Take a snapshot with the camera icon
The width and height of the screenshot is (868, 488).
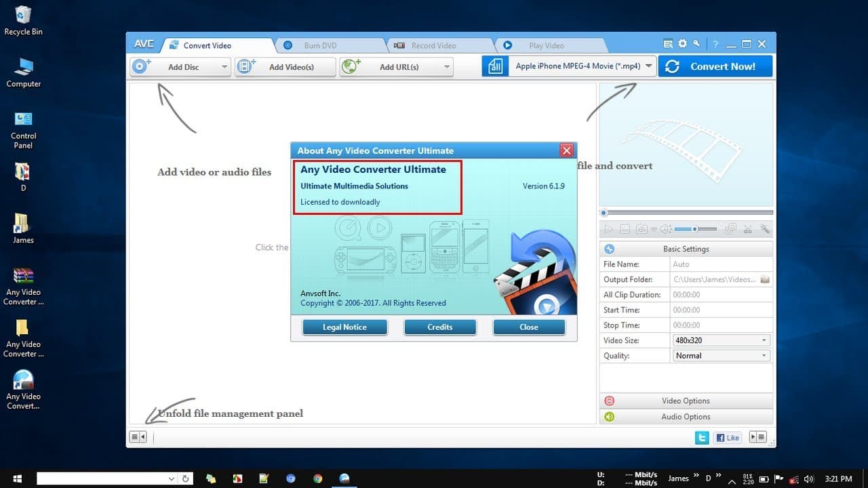(x=642, y=230)
